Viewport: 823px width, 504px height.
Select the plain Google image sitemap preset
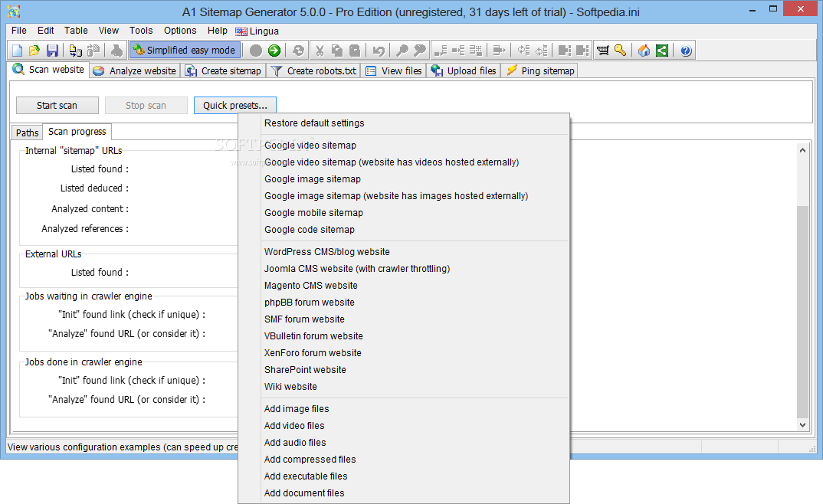point(313,178)
